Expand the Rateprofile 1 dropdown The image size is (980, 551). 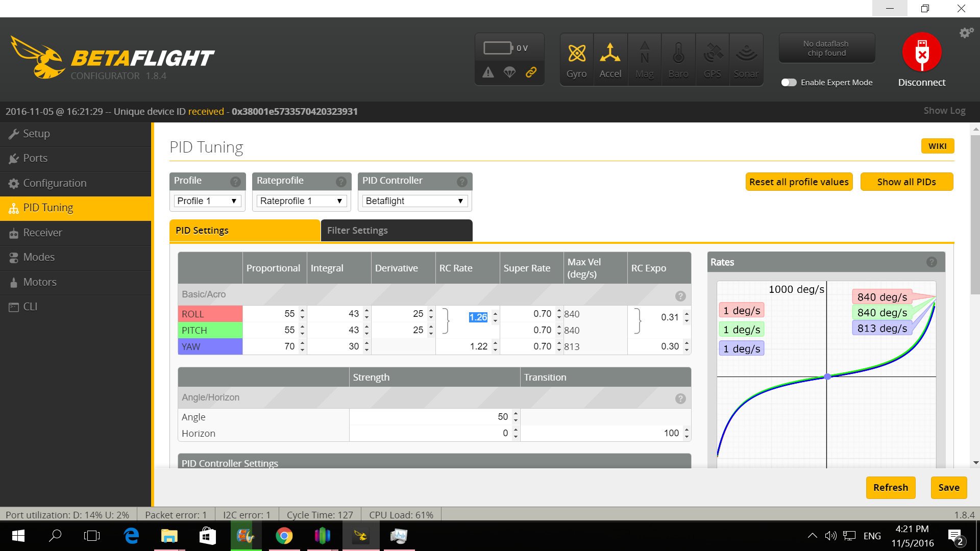(x=301, y=201)
